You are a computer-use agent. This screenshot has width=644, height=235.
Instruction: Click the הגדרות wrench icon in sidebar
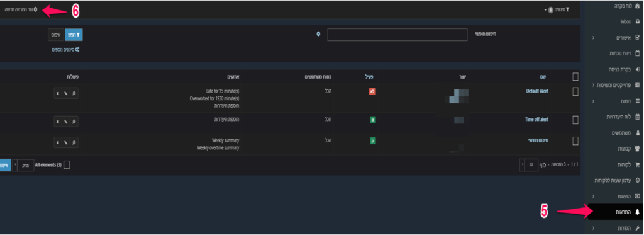(638, 227)
